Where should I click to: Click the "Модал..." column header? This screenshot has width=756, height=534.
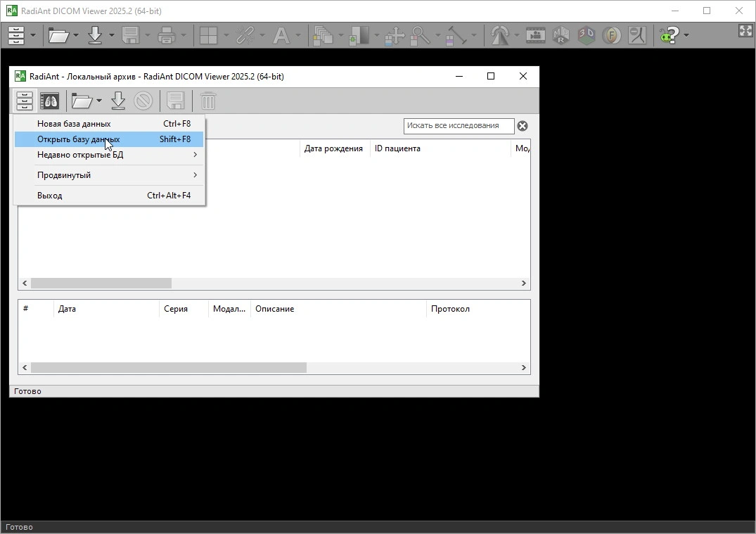tap(229, 309)
